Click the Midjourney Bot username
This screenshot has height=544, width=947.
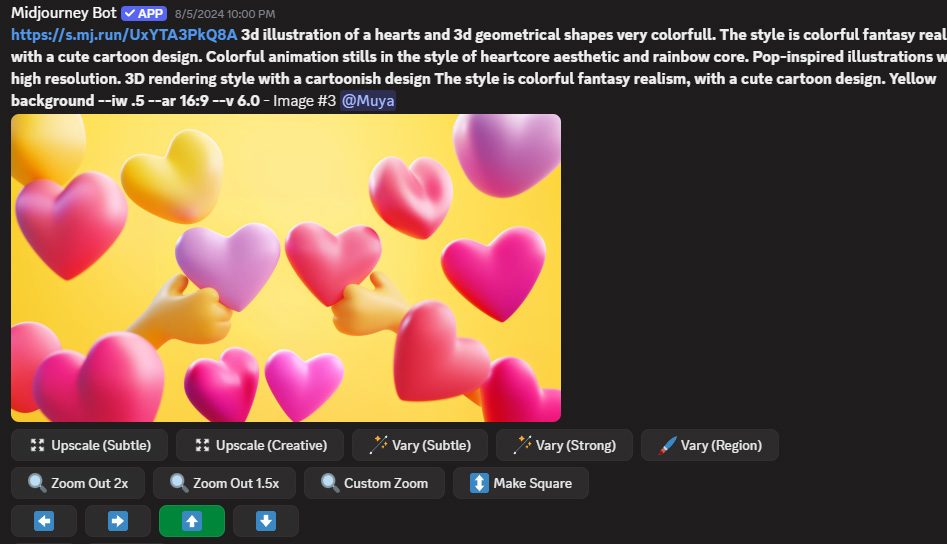click(63, 13)
